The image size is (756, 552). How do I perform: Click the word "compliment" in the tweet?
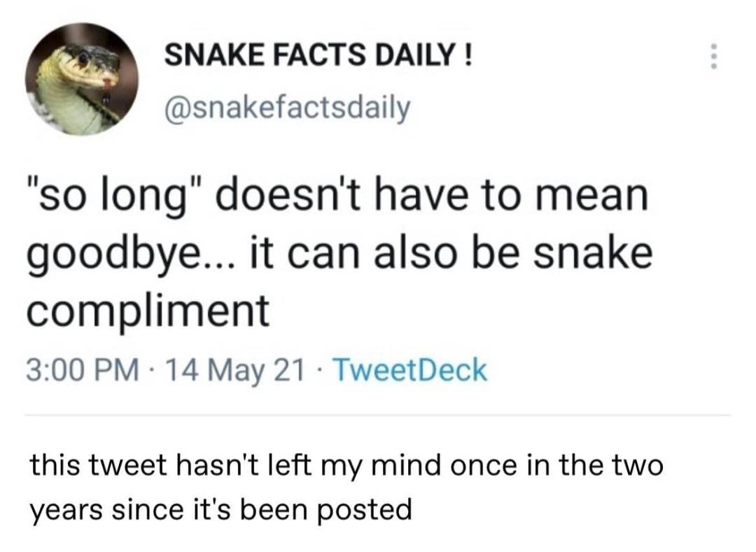(x=148, y=311)
